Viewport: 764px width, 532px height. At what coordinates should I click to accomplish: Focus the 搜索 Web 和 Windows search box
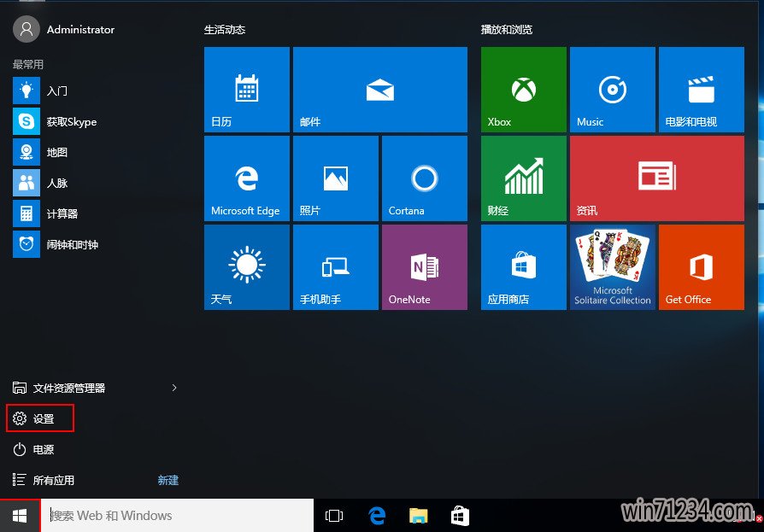pos(178,516)
